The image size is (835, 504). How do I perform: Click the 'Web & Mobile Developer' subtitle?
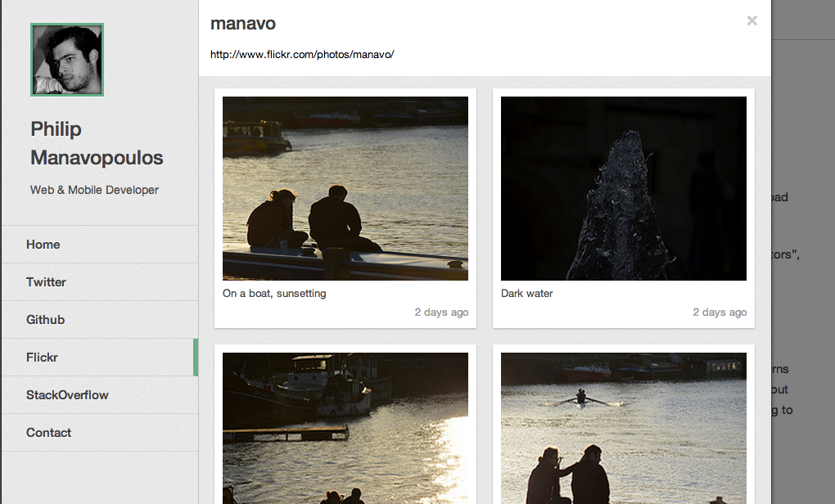pos(94,190)
